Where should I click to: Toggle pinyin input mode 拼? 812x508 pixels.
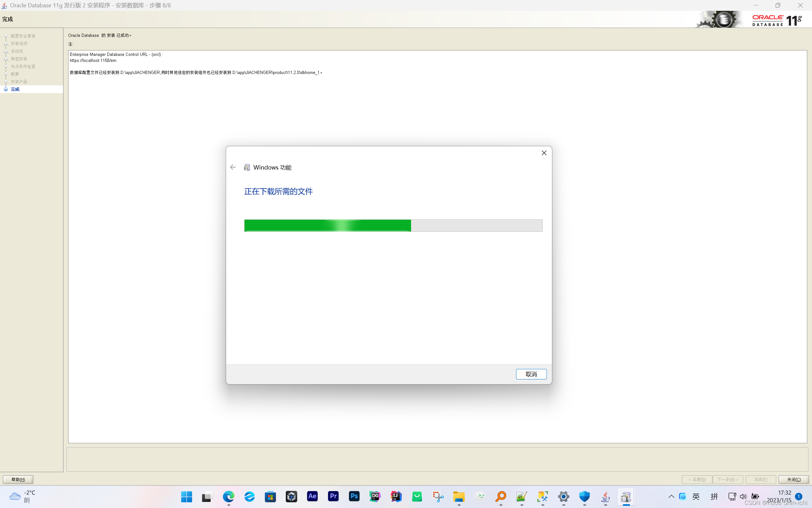pyautogui.click(x=714, y=496)
